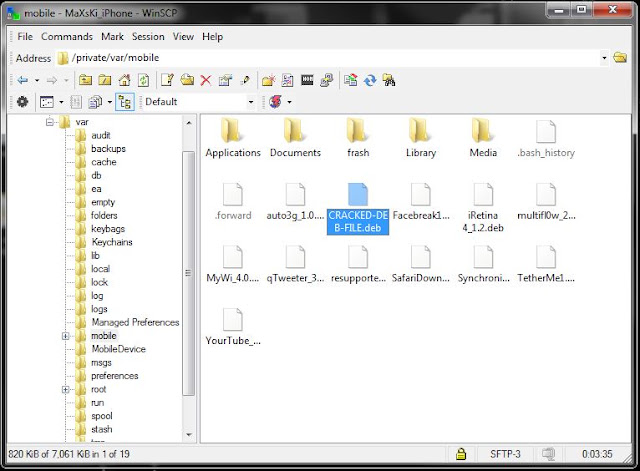
Task: Open the Session menu
Action: 148,36
